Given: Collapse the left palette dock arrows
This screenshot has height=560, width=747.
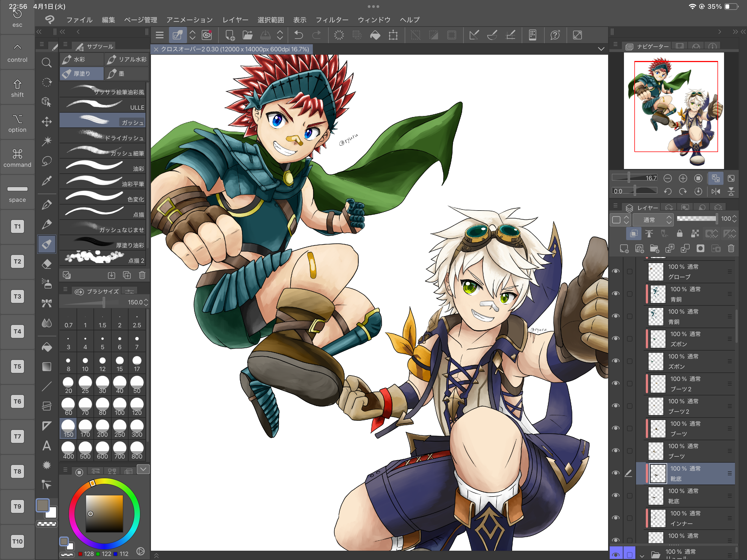Looking at the screenshot, I should 39,31.
